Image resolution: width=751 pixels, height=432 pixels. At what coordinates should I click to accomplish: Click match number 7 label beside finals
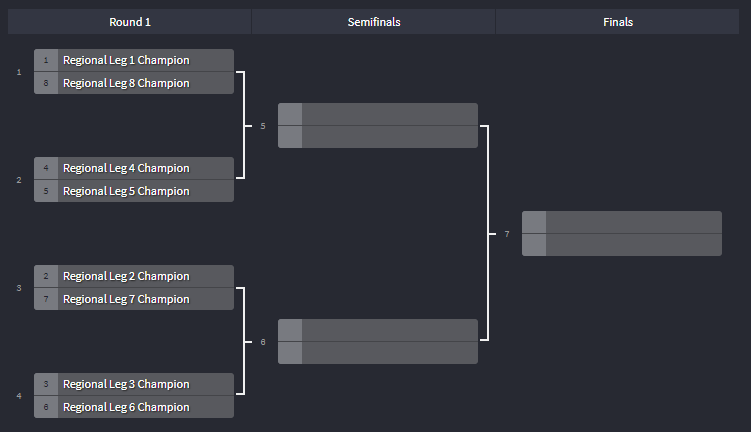507,234
